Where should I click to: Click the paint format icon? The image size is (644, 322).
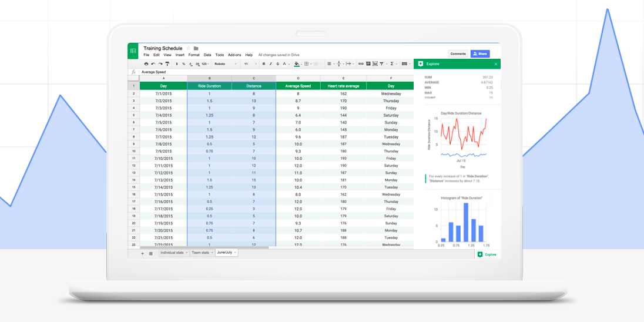tap(167, 64)
